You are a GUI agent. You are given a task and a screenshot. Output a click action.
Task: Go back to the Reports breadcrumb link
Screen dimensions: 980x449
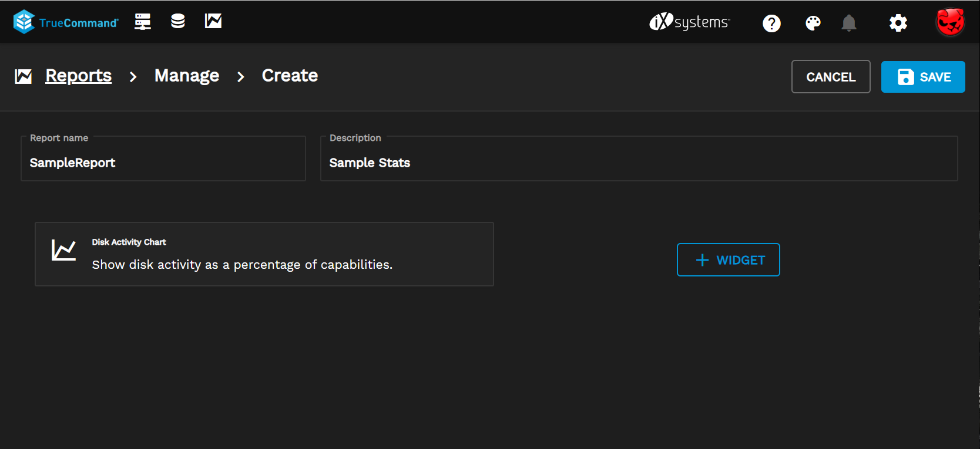click(x=79, y=76)
